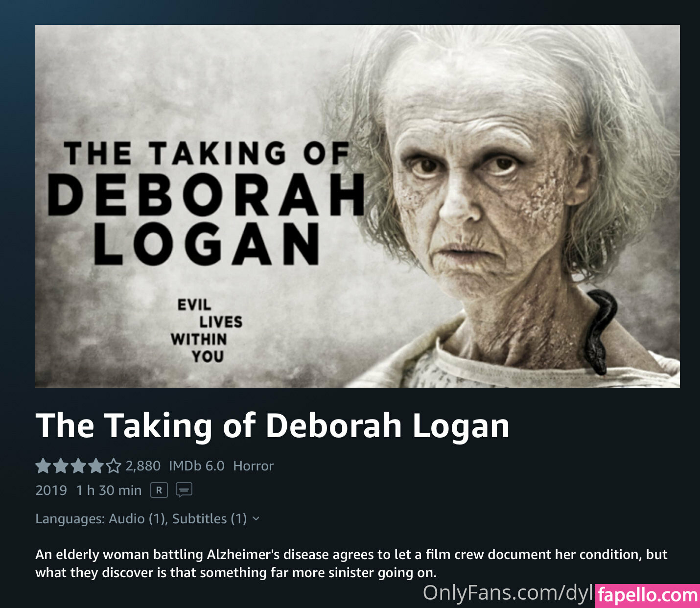Image resolution: width=700 pixels, height=608 pixels.
Task: Click the third rating star
Action: coord(78,466)
